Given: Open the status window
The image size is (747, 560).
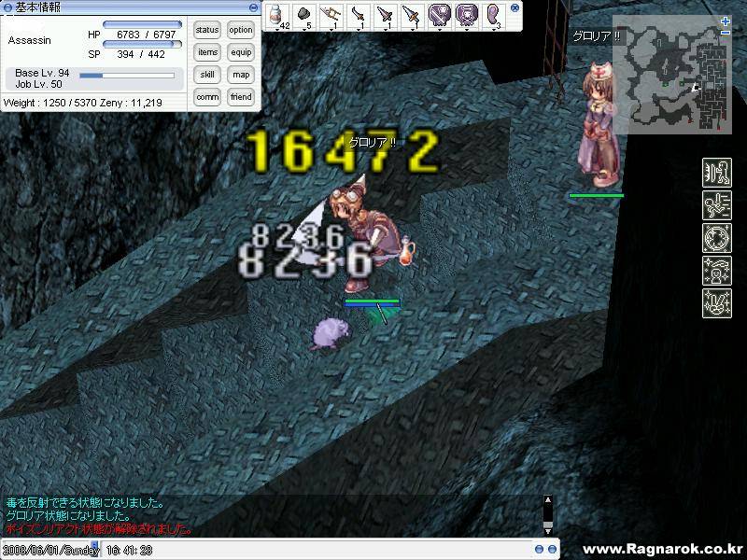Looking at the screenshot, I should pyautogui.click(x=207, y=30).
